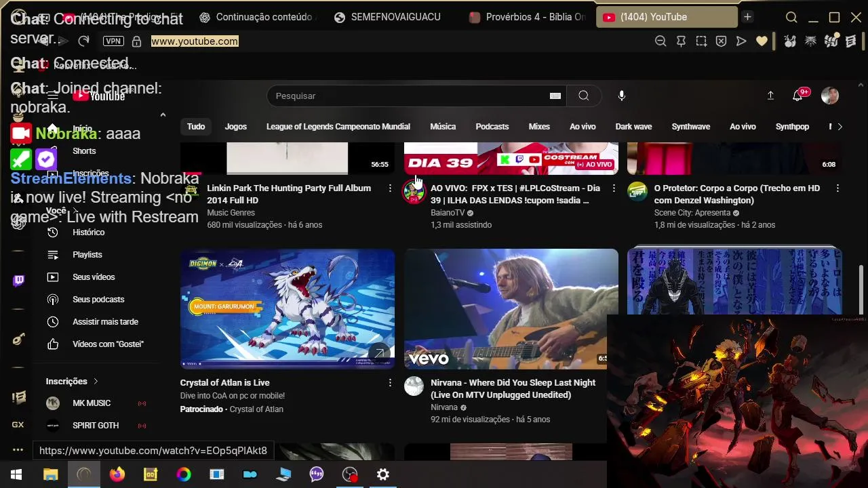This screenshot has height=488, width=868.
Task: Open the Music Genres channel name link
Action: click(231, 213)
